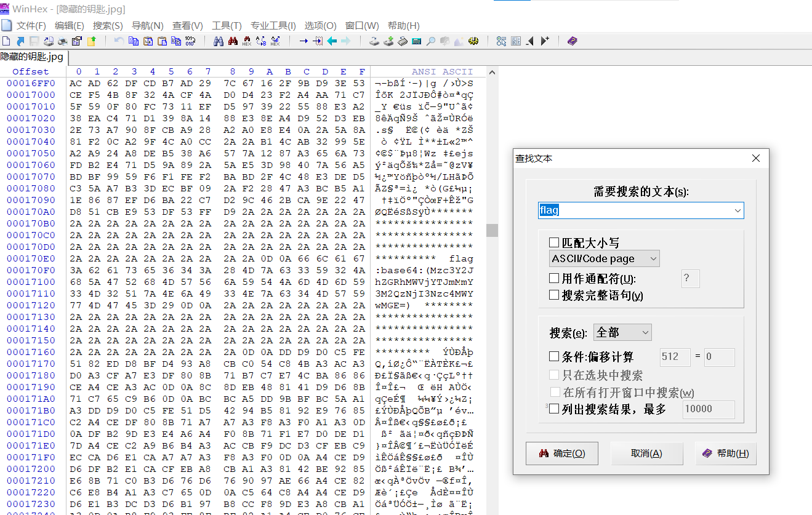Open the 文件(F) menu
Image resolution: width=812 pixels, height=515 pixels.
click(31, 26)
